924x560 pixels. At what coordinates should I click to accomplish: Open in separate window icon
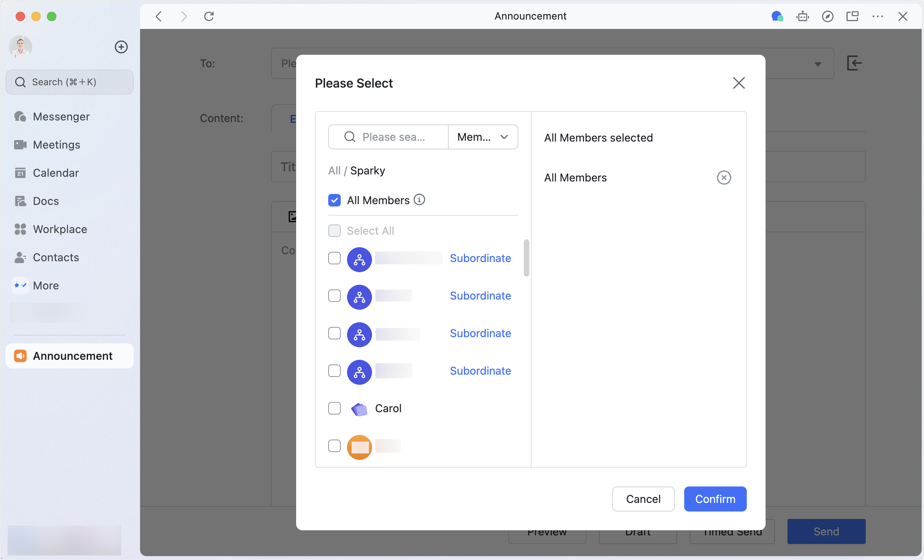tap(852, 16)
